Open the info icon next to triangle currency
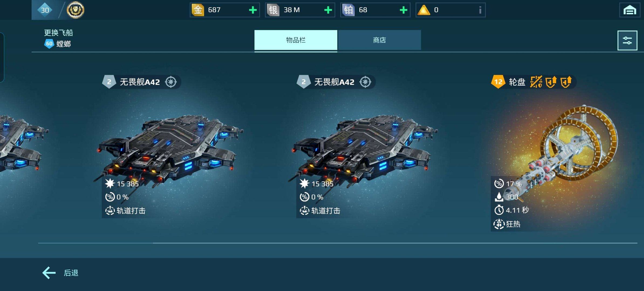This screenshot has width=644, height=291. [480, 10]
